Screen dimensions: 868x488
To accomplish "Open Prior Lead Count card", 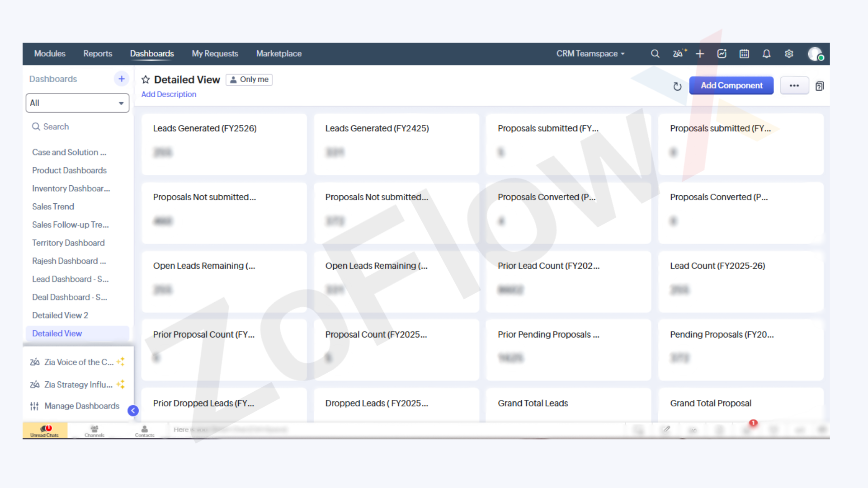I will tap(568, 282).
